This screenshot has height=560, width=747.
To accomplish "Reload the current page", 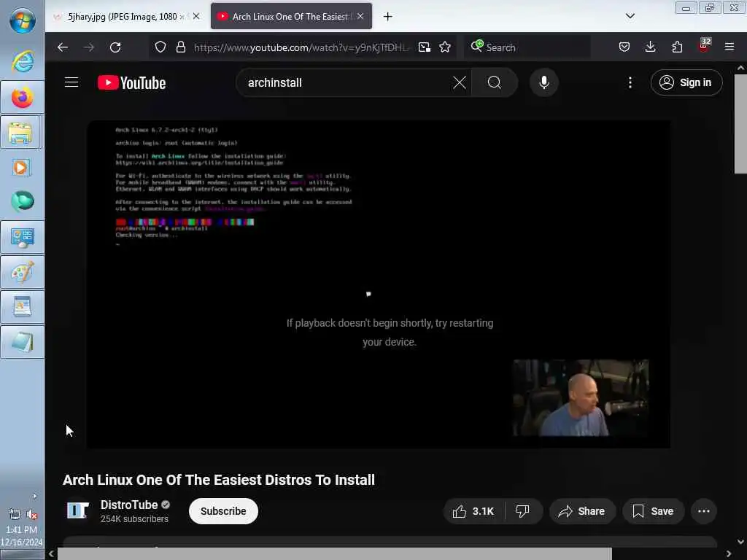I will [x=115, y=47].
